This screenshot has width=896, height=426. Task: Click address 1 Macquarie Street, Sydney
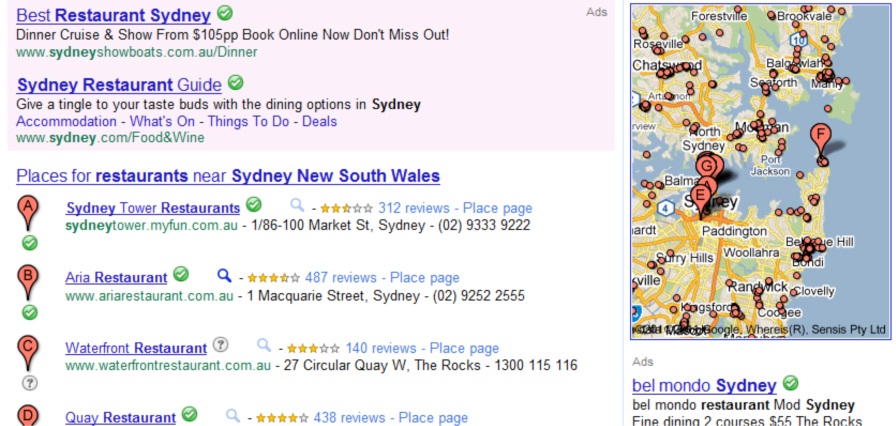333,296
